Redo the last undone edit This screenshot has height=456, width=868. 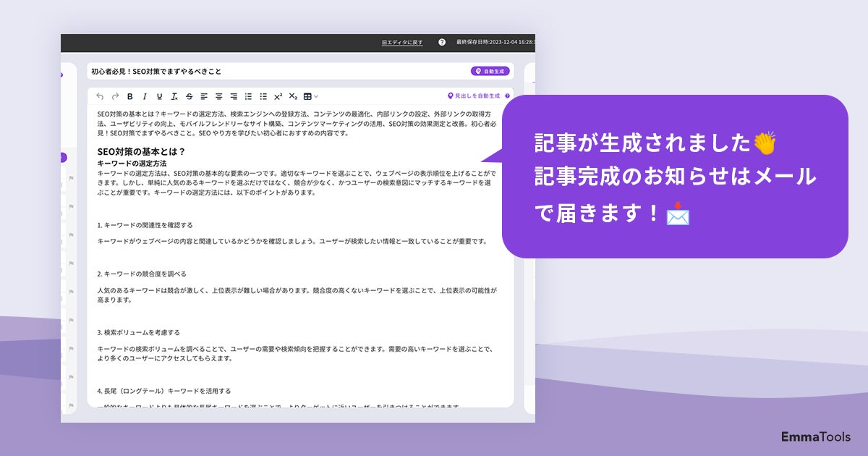(114, 96)
